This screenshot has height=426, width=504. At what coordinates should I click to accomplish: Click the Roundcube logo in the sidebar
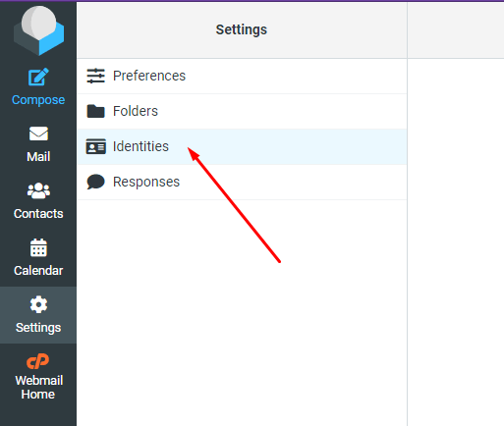38,30
